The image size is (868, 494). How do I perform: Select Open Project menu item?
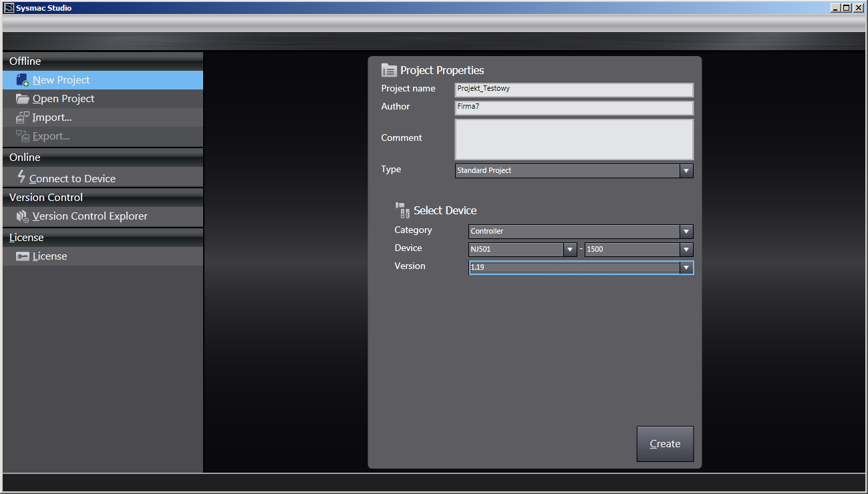pos(63,99)
